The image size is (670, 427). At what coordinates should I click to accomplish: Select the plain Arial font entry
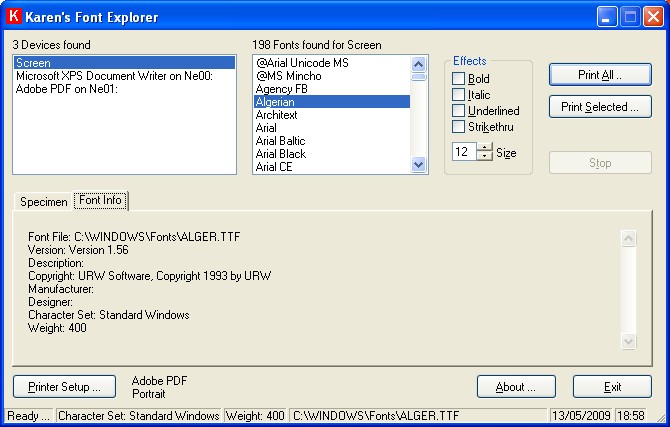tap(332, 128)
